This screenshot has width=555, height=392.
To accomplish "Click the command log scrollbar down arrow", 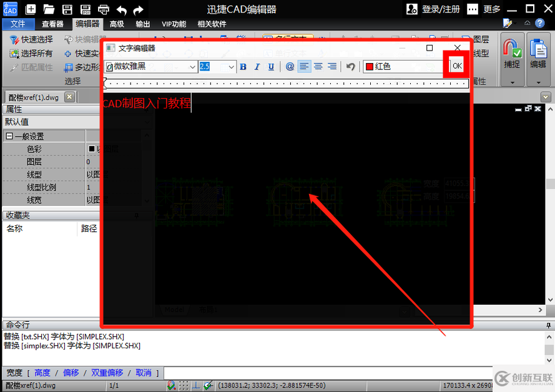I will 549,361.
